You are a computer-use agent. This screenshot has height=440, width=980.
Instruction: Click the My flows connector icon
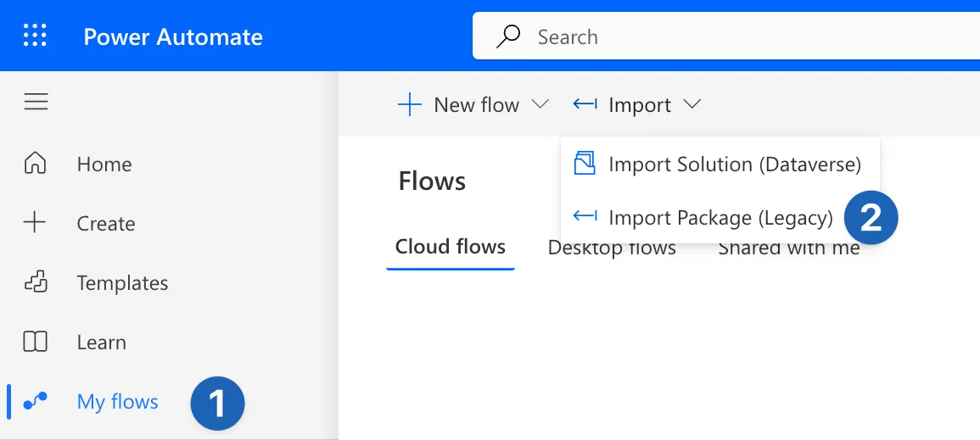(x=35, y=401)
